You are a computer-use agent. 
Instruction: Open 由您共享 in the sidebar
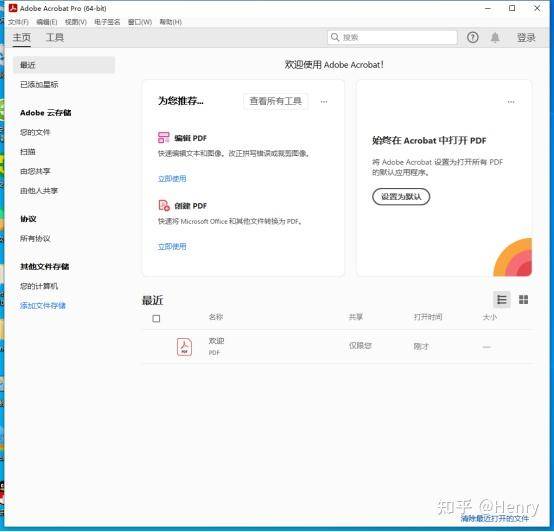click(35, 171)
